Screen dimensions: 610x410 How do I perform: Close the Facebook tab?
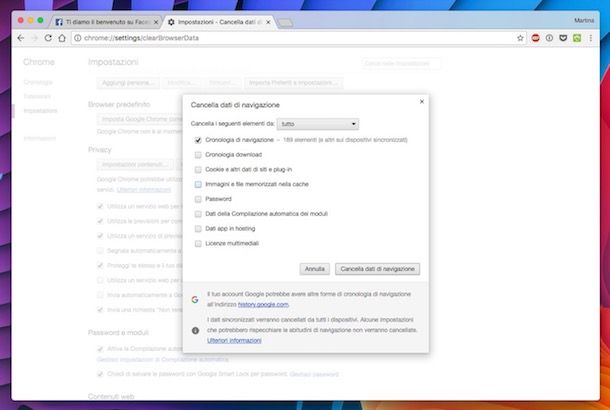tap(156, 22)
